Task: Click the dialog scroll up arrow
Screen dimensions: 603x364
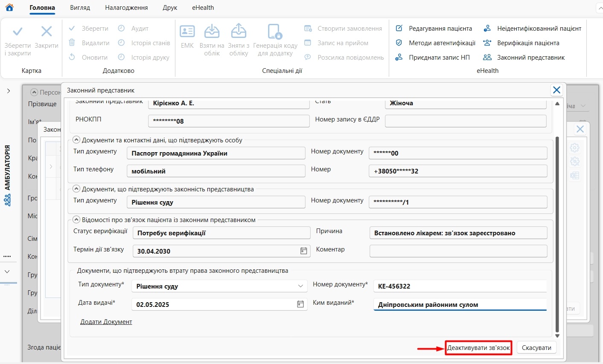Action: click(x=557, y=104)
